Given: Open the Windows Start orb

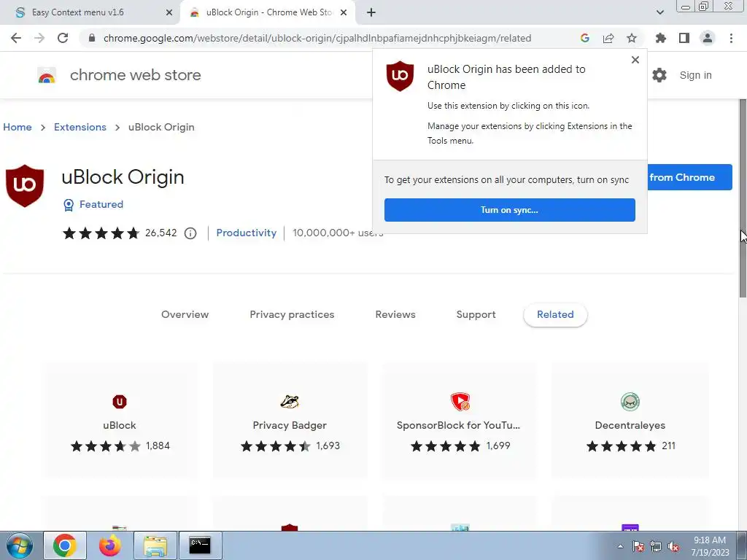Looking at the screenshot, I should pyautogui.click(x=20, y=545).
